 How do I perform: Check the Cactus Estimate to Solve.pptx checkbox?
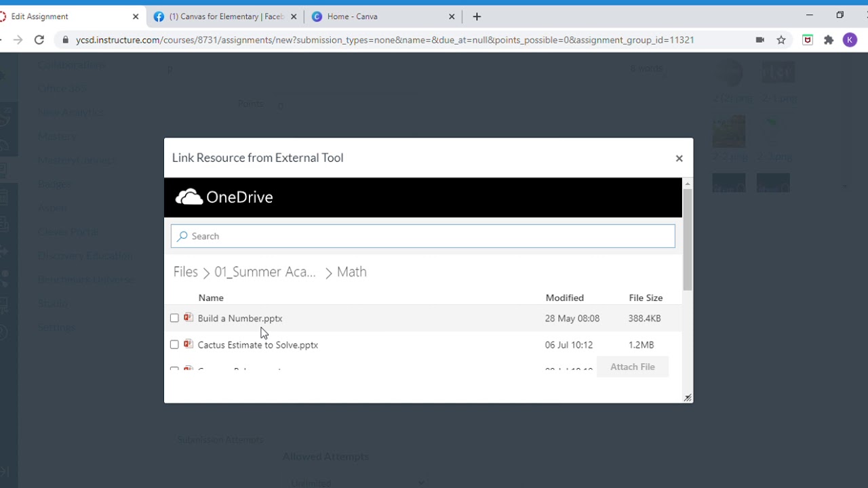[174, 344]
